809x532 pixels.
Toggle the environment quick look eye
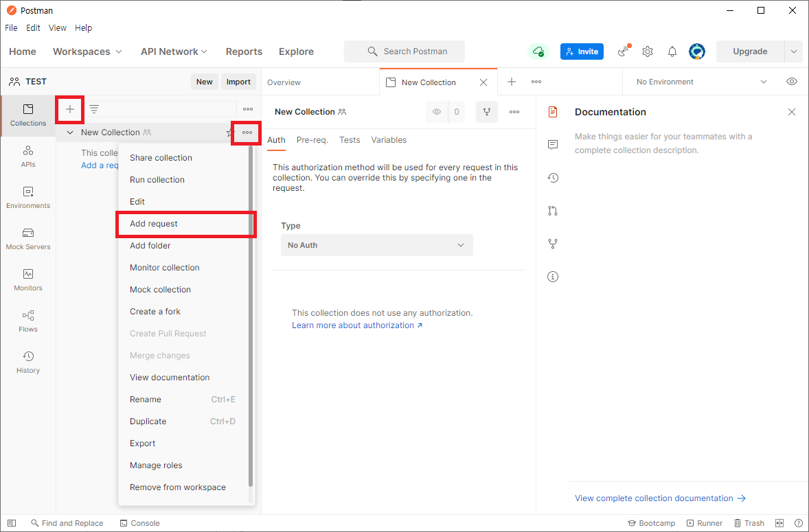(x=792, y=82)
